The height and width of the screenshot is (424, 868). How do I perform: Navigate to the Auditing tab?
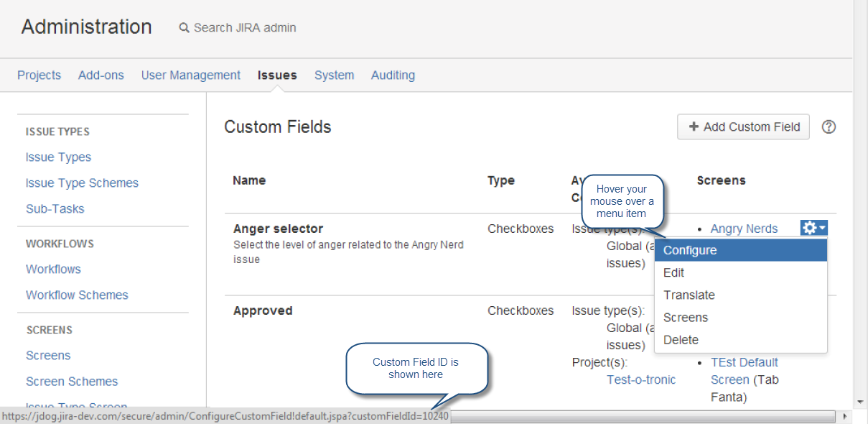pyautogui.click(x=393, y=75)
